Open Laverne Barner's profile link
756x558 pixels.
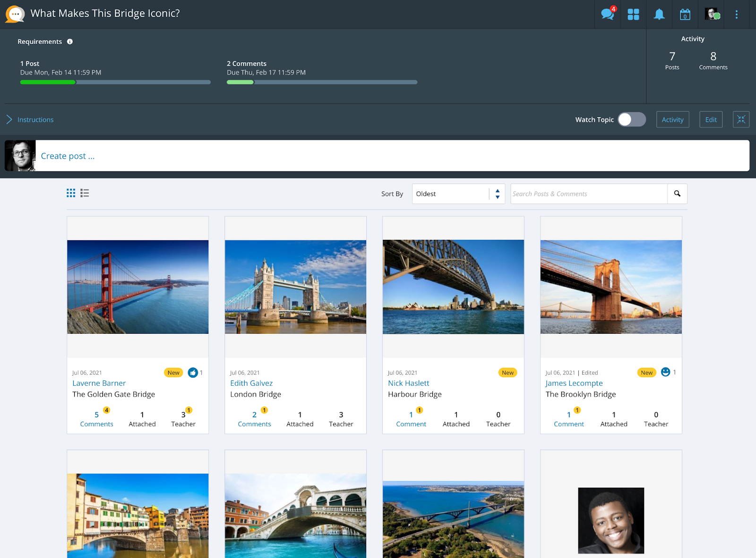coord(99,383)
